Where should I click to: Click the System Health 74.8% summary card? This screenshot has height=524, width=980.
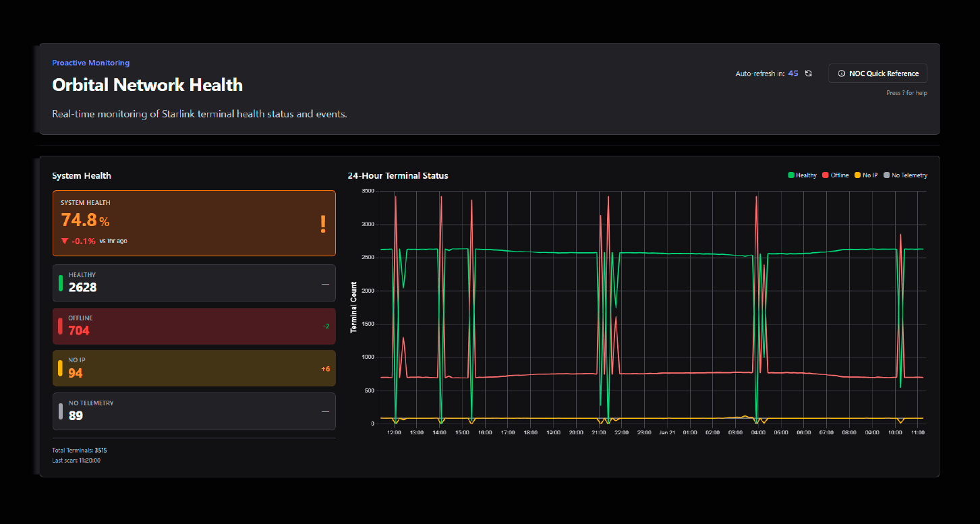(x=194, y=223)
